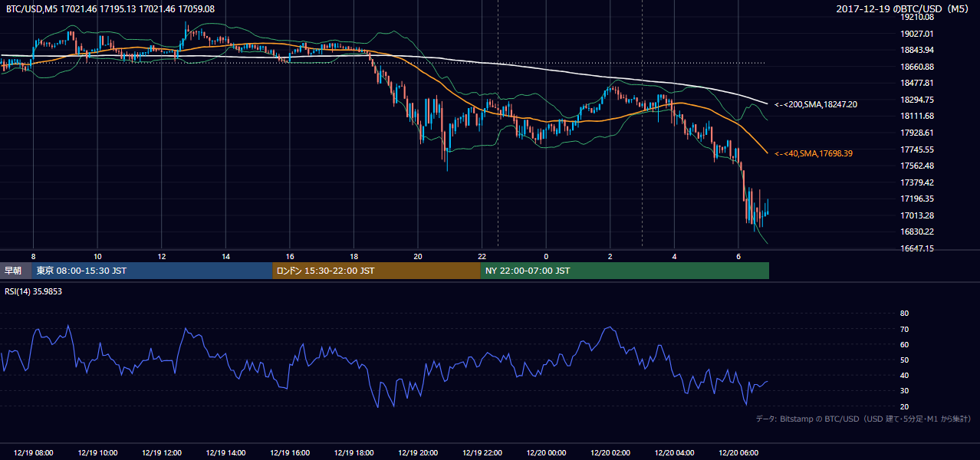This screenshot has width=980, height=460.
Task: Select the 200 SMA label 18247.20
Action: coord(816,104)
